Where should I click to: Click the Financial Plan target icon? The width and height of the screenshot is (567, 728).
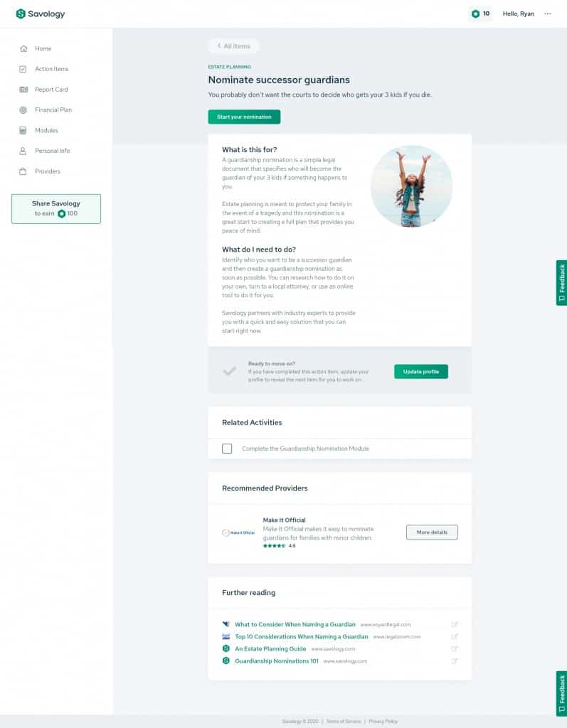click(x=23, y=110)
